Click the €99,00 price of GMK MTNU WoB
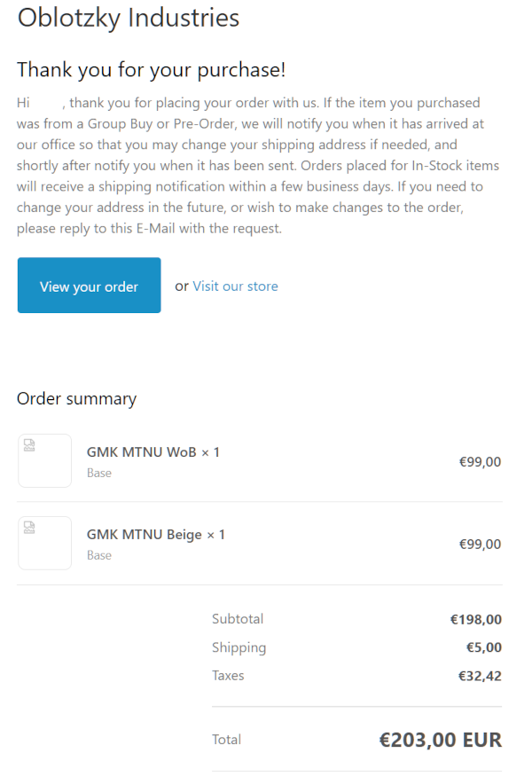532x784 pixels. [480, 462]
